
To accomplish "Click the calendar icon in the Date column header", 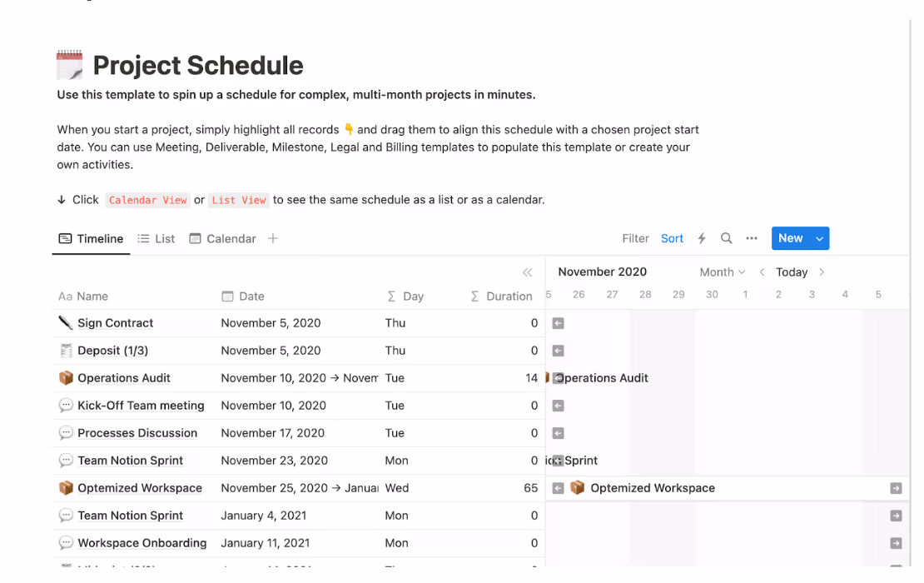I will tap(228, 296).
